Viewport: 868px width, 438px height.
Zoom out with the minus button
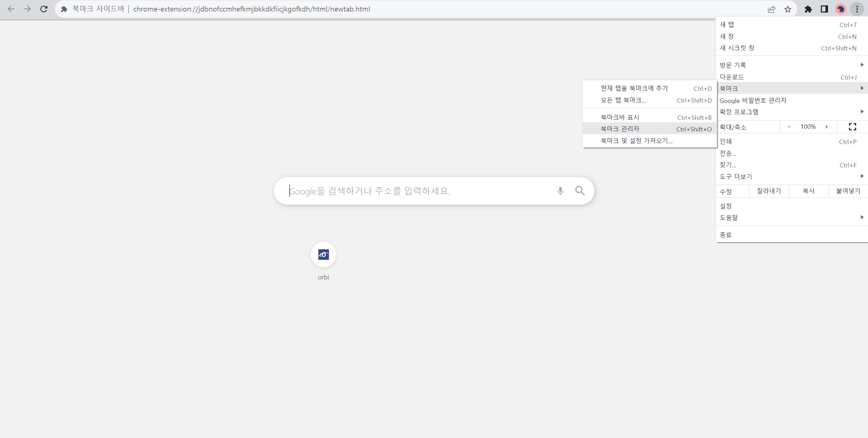click(x=789, y=127)
